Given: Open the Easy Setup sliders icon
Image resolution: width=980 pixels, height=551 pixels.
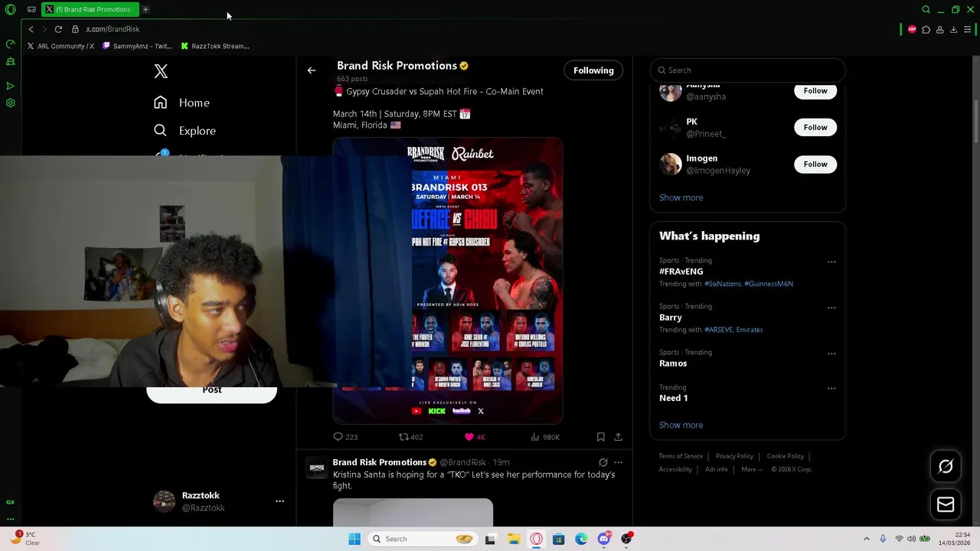Looking at the screenshot, I should point(968,29).
